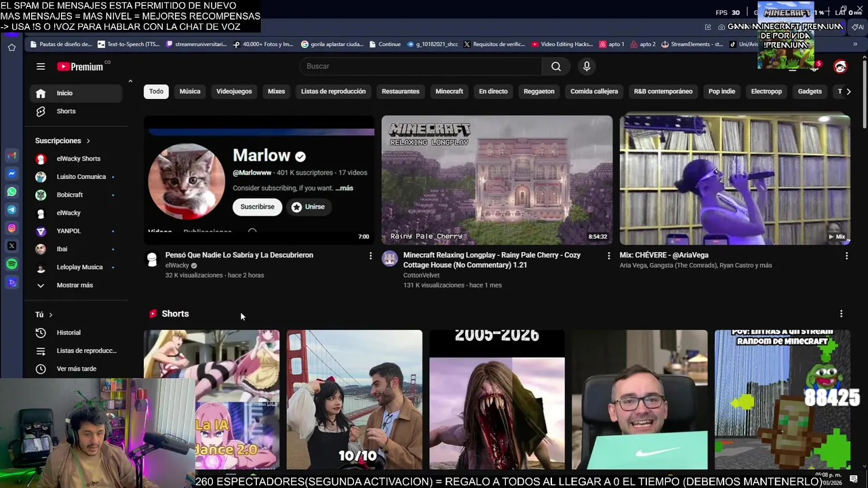Open the Mix: CHÉVERE thumbnail
This screenshot has width=868, height=488.
tap(734, 180)
